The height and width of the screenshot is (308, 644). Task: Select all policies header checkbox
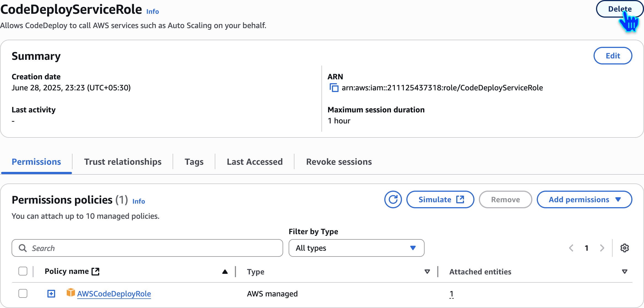coord(23,271)
